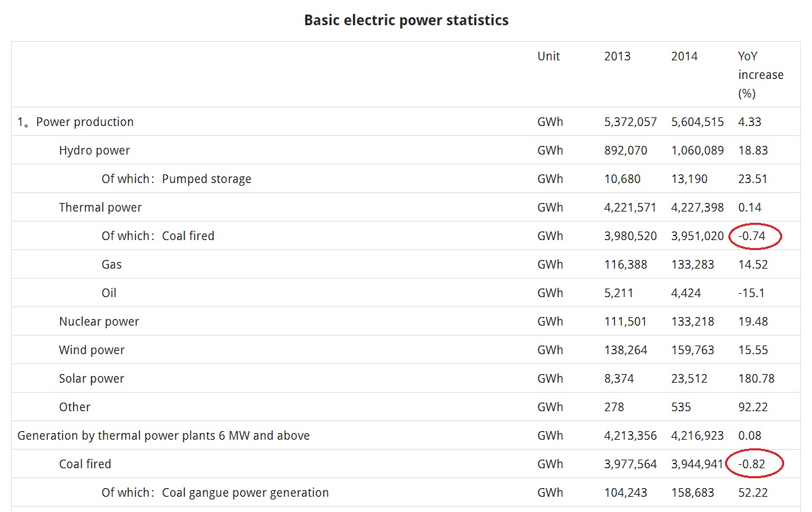Viewport: 812px width, 512px height.
Task: Click the 'Wind power' row label
Action: coord(92,350)
